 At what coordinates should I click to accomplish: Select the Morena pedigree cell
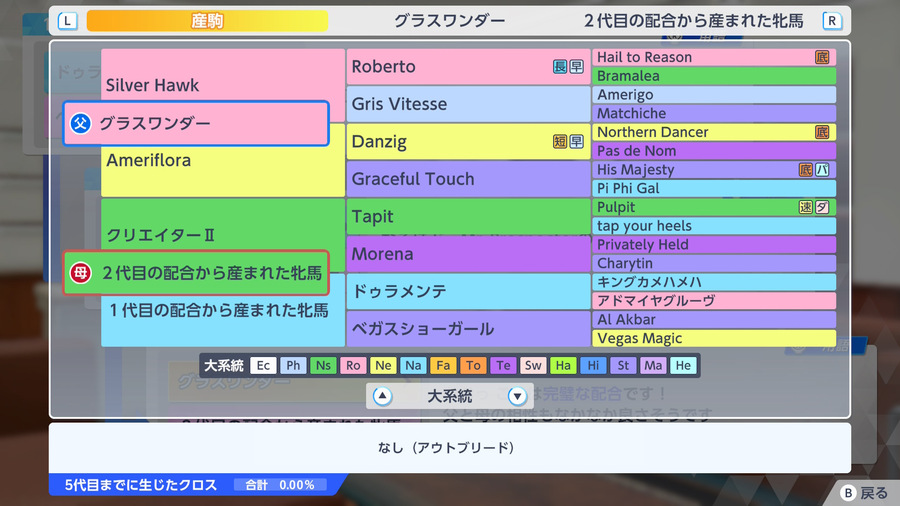pyautogui.click(x=468, y=254)
